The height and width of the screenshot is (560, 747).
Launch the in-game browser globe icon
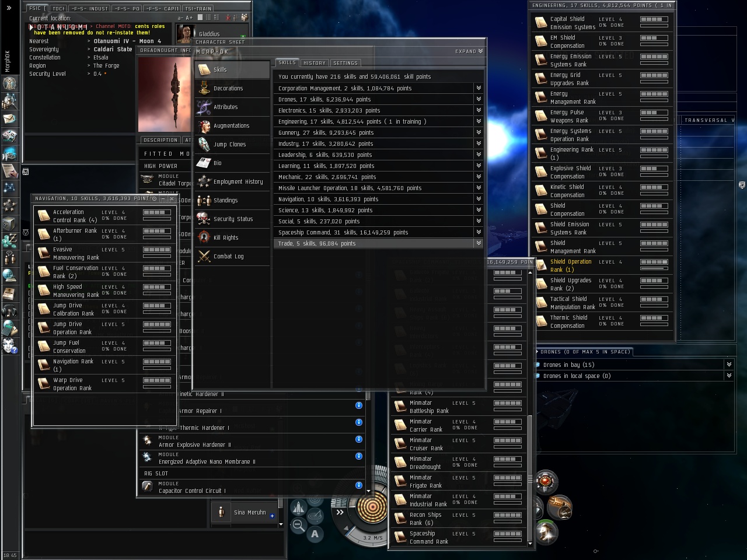point(10,275)
